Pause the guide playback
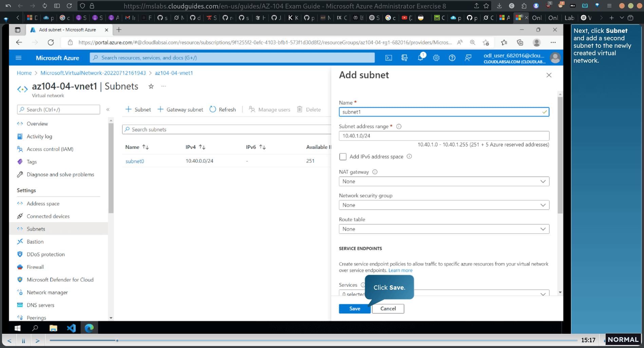This screenshot has width=644, height=348. tap(23, 341)
